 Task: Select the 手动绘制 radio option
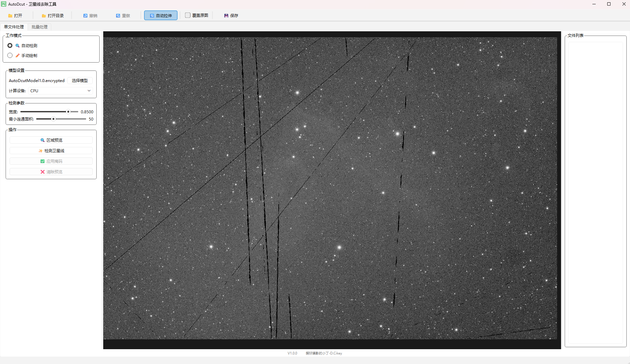click(10, 55)
